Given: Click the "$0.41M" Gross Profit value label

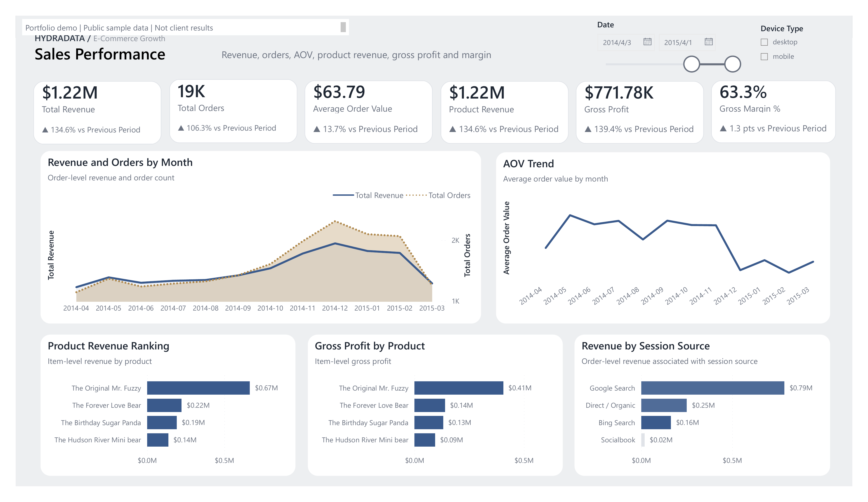Looking at the screenshot, I should point(519,388).
